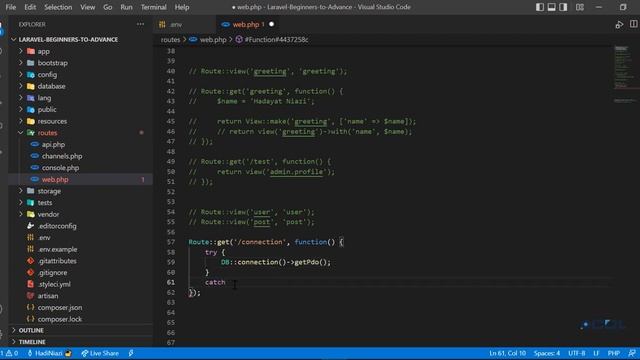Image resolution: width=640 pixels, height=360 pixels.
Task: Click the run/debug PHP icon
Action: pyautogui.click(x=619, y=24)
